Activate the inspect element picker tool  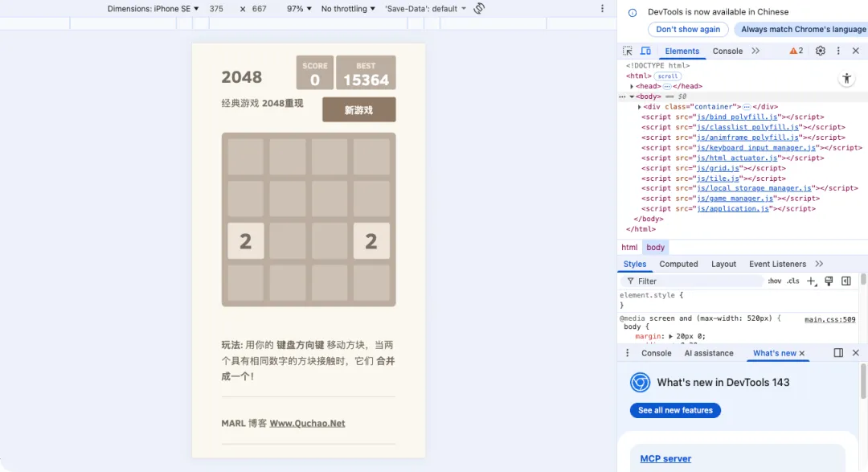[x=628, y=51]
